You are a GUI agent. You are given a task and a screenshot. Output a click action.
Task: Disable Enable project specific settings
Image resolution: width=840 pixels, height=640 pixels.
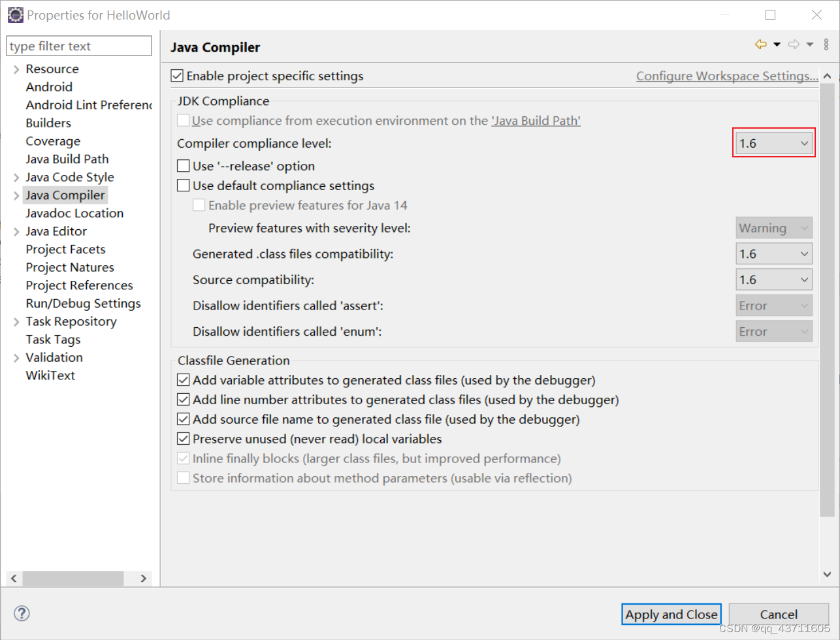(x=176, y=75)
